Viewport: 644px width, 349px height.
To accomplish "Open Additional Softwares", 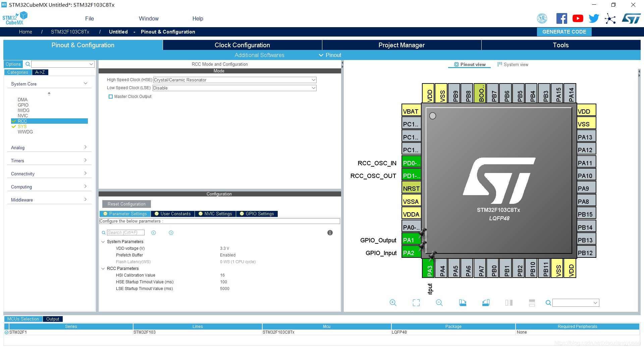I will point(260,55).
